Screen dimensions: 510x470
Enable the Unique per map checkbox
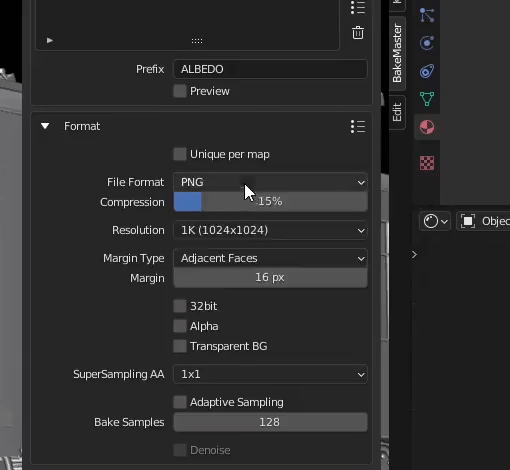(180, 154)
